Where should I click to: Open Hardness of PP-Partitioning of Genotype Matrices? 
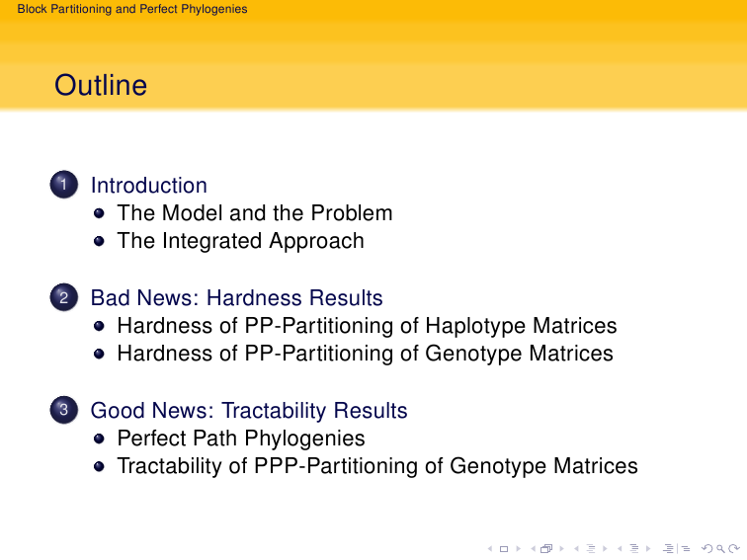[x=365, y=354]
